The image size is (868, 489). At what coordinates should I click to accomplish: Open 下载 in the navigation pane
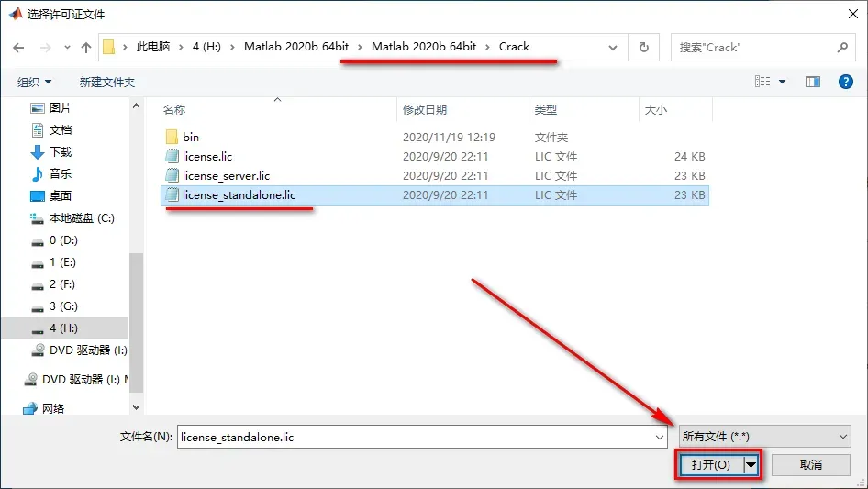pyautogui.click(x=61, y=151)
